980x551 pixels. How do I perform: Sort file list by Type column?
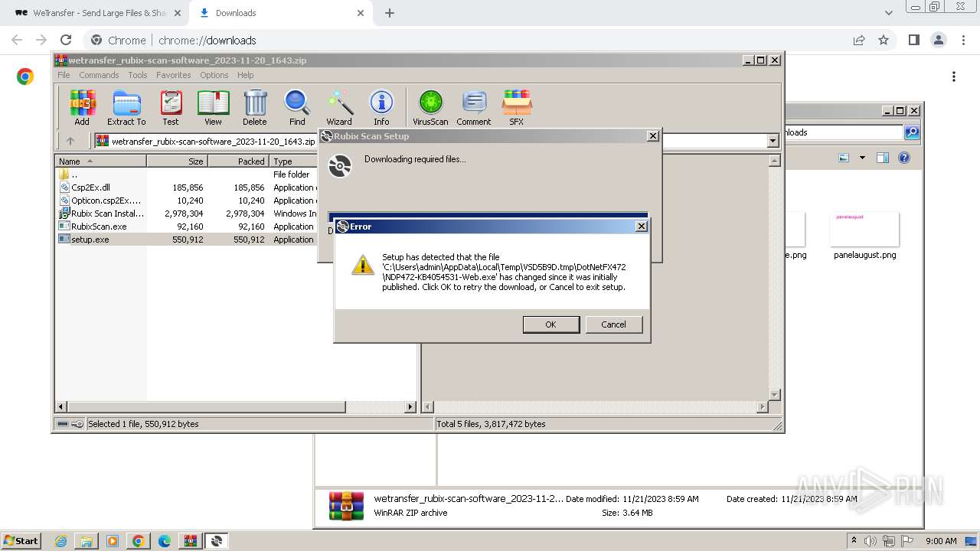(293, 161)
